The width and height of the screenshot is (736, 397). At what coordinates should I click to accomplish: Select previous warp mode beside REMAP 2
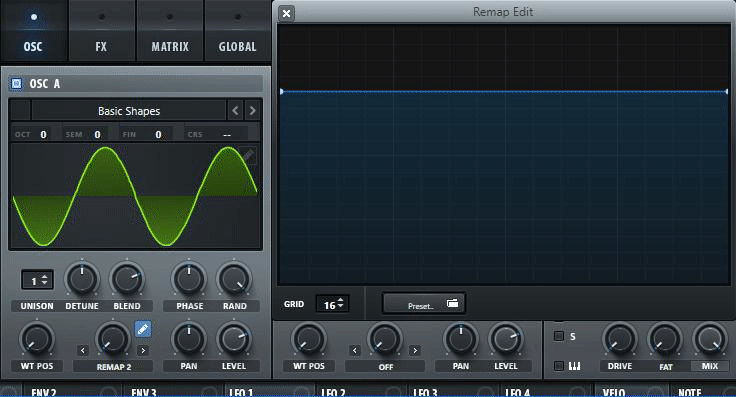pos(83,350)
